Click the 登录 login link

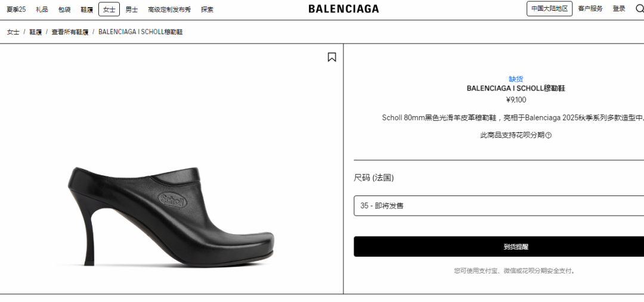point(619,8)
